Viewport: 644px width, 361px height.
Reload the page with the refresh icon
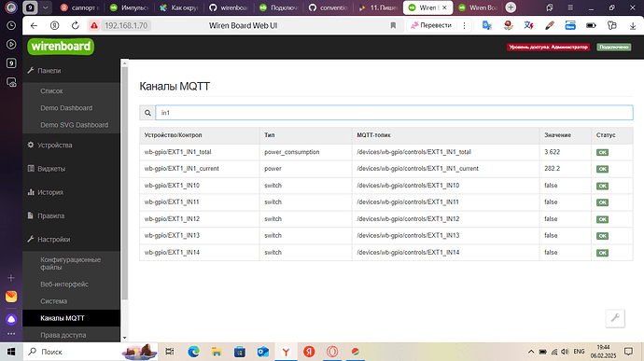[x=76, y=25]
